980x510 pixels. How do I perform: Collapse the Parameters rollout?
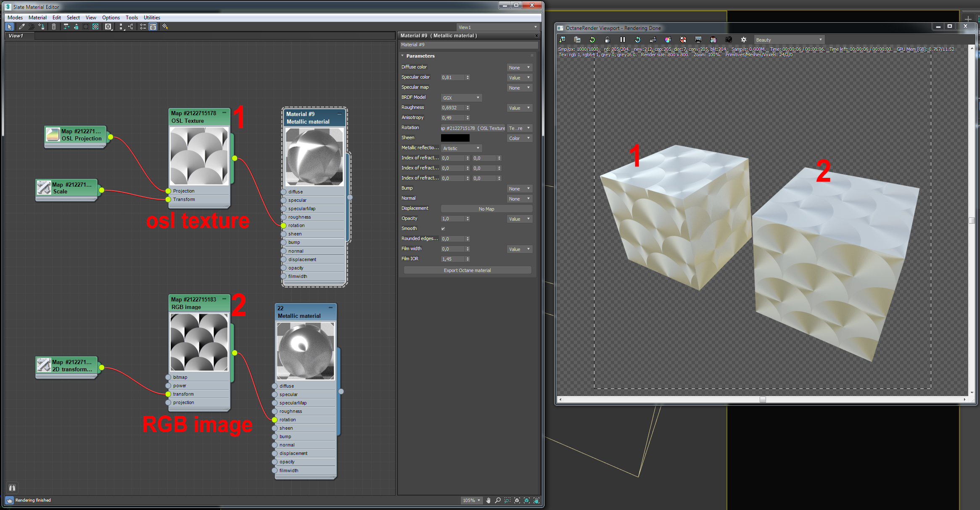coord(402,56)
